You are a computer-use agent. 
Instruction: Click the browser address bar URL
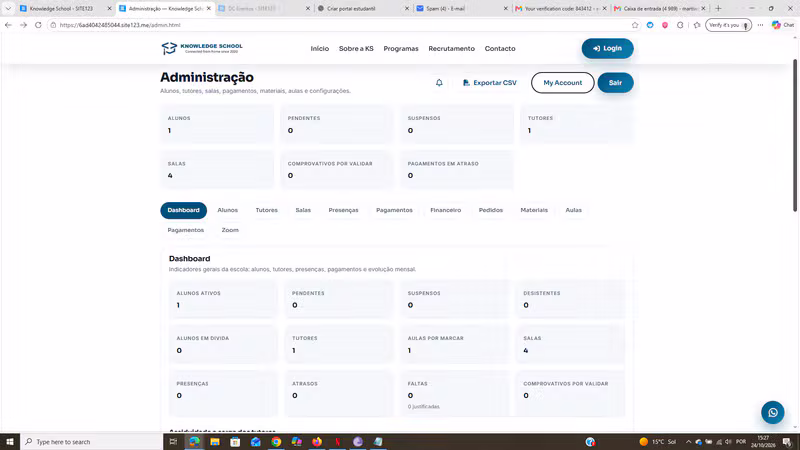120,25
